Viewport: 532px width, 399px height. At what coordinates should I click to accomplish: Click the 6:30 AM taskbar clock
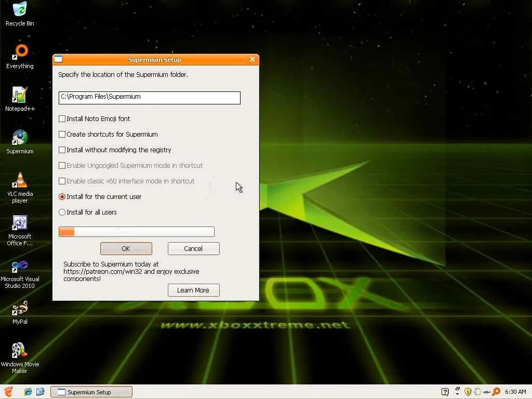tap(515, 392)
